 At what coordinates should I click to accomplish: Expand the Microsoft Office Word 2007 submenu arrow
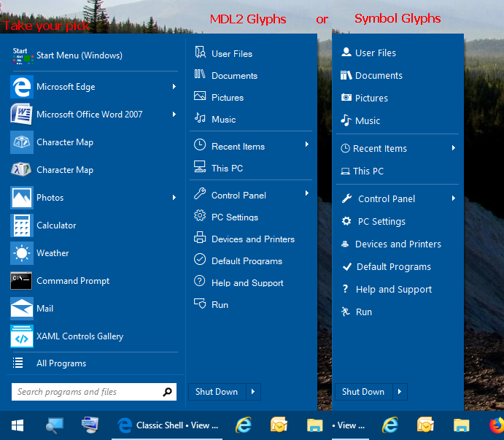coord(174,114)
